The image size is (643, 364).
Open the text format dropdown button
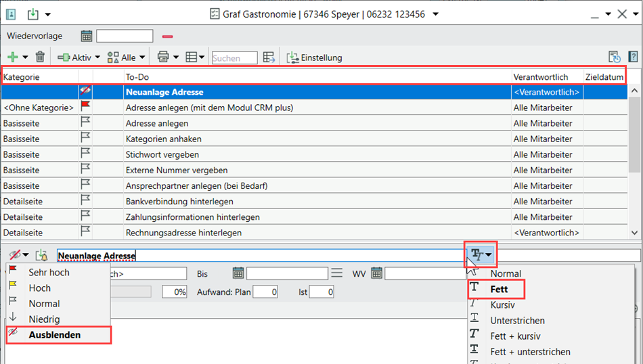click(481, 255)
